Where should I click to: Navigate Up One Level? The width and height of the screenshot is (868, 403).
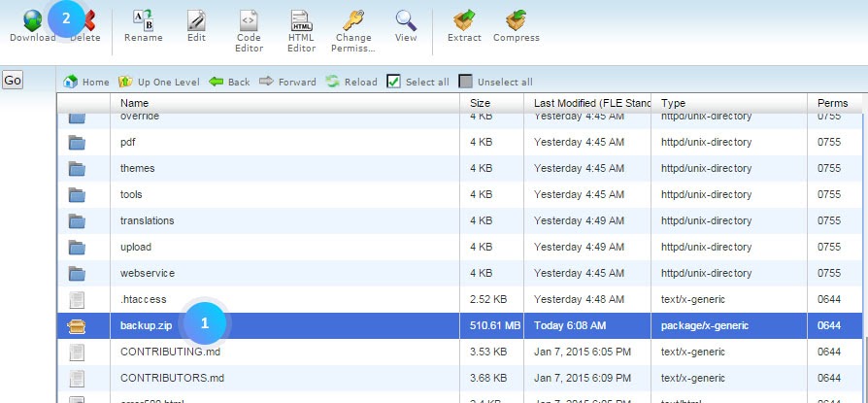coord(158,82)
